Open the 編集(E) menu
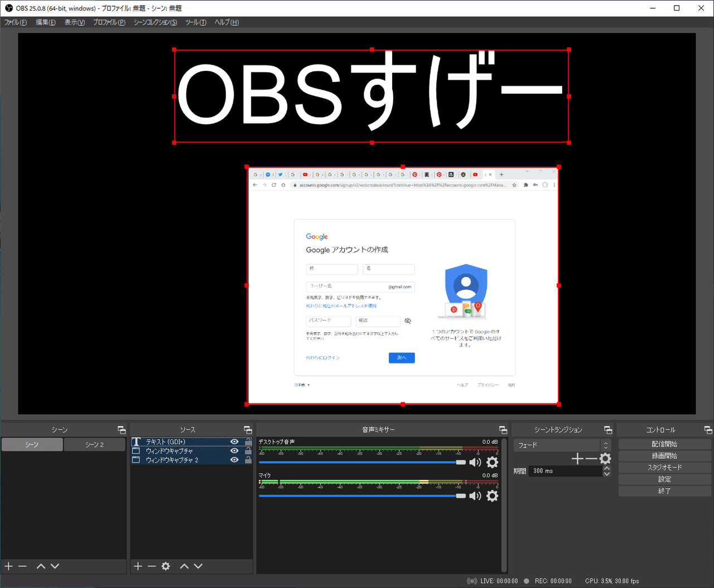Image resolution: width=714 pixels, height=588 pixels. pos(46,22)
